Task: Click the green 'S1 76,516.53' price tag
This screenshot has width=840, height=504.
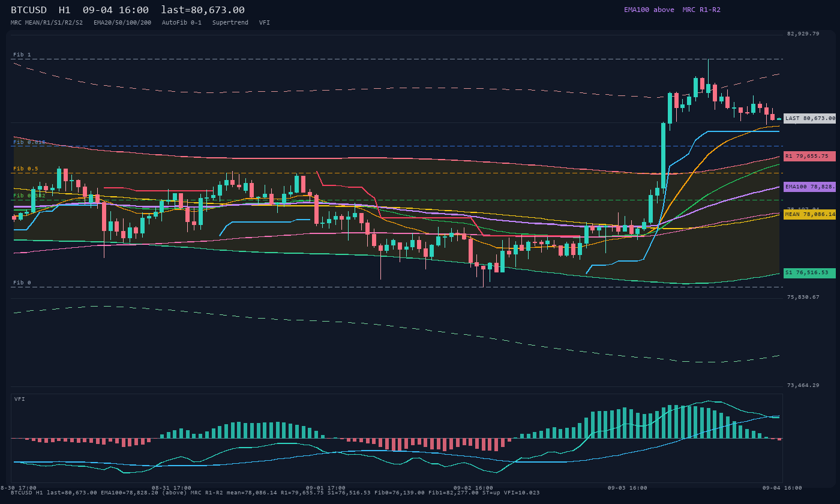Action: (x=810, y=273)
